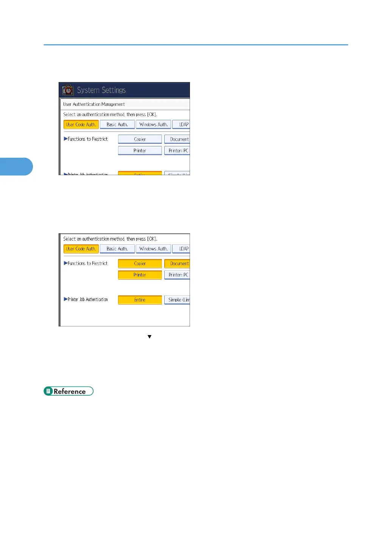Enable unselected Printer: PC in System Settings screen
Viewport: 392px width, 556px height.
[x=177, y=151]
